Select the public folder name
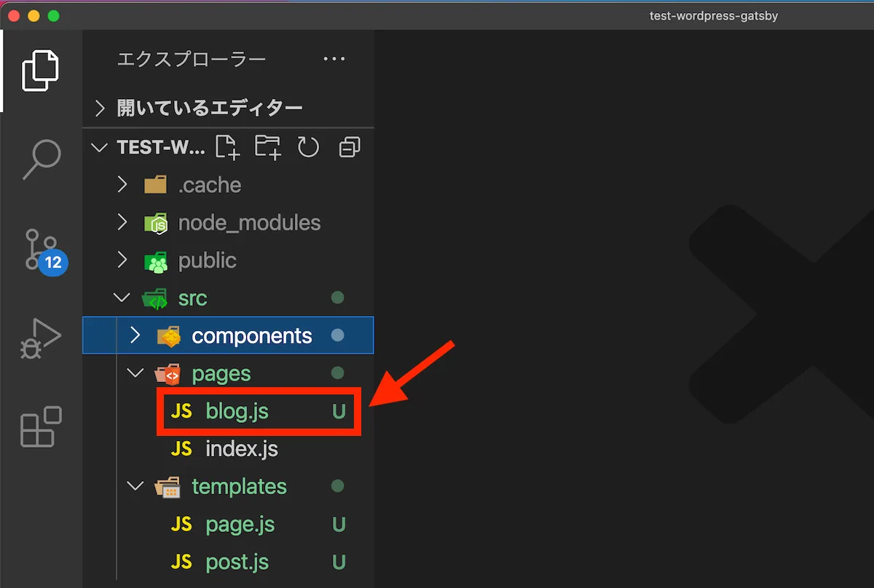Viewport: 874px width, 588px height. pyautogui.click(x=208, y=261)
